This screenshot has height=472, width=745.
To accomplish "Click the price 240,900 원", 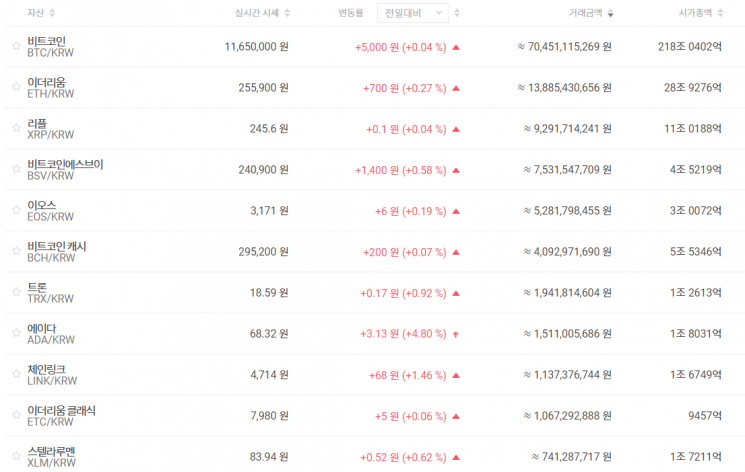I will [x=264, y=170].
